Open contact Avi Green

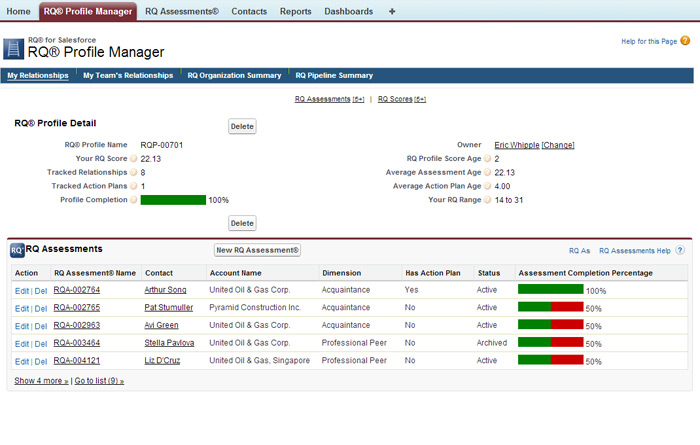[161, 325]
